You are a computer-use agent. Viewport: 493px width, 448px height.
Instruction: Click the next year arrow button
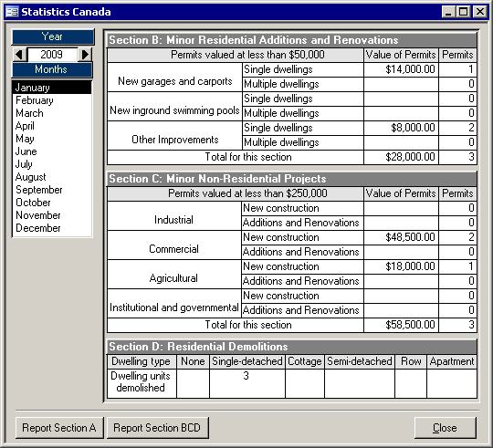click(x=85, y=55)
